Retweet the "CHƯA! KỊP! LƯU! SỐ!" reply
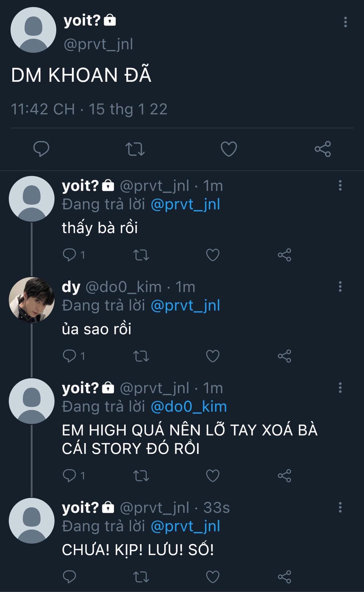The width and height of the screenshot is (364, 592). pyautogui.click(x=141, y=577)
